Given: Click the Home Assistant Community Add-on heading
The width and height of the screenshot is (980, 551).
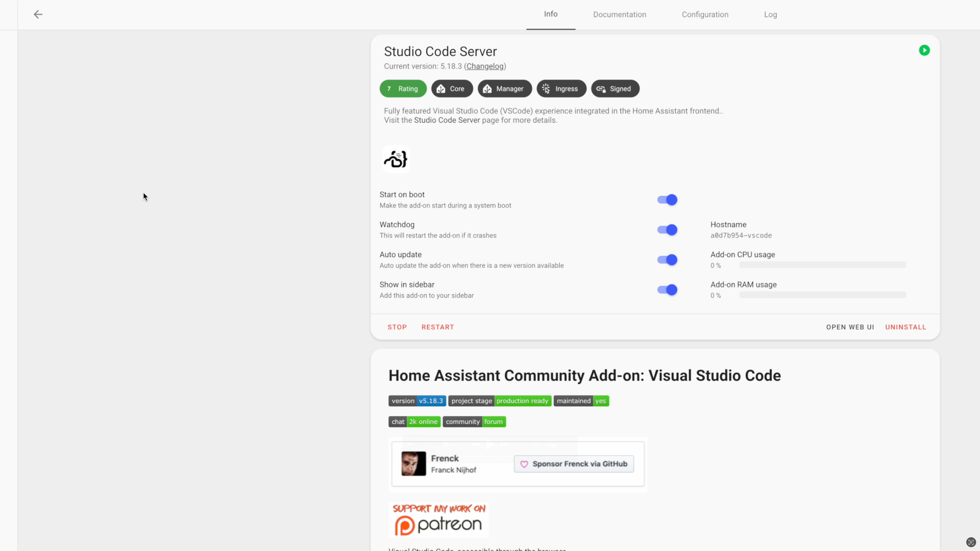Looking at the screenshot, I should [x=585, y=376].
